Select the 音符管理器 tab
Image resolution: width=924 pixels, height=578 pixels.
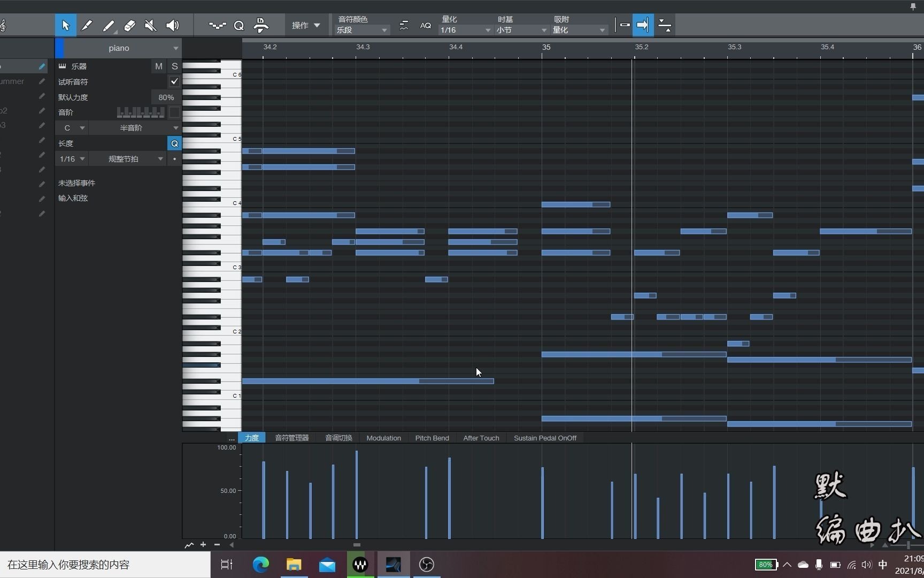click(x=292, y=438)
